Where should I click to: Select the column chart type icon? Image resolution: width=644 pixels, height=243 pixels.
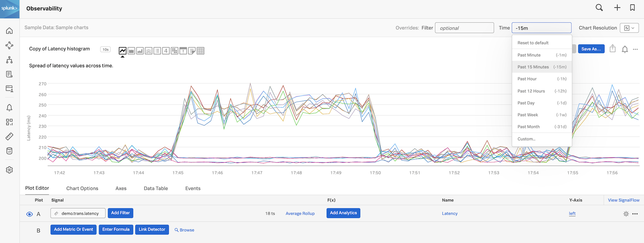[140, 51]
